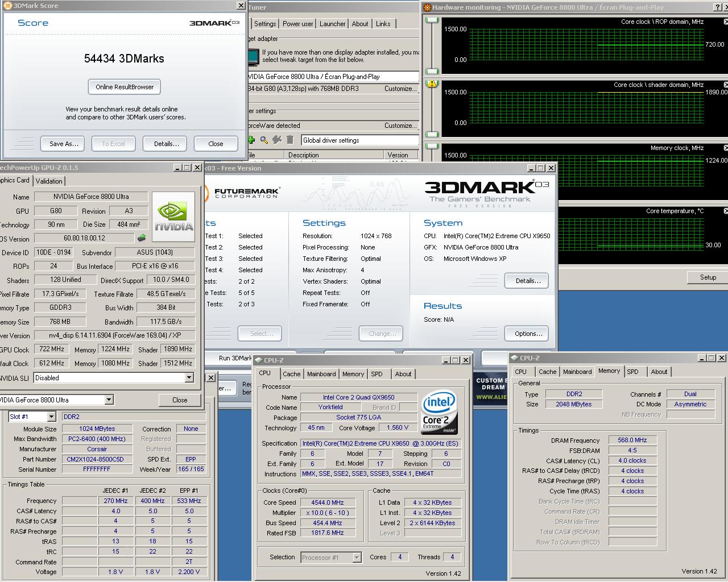
Task: Open the NVIDIA SLI dropdown in GPU-Z
Action: [189, 378]
